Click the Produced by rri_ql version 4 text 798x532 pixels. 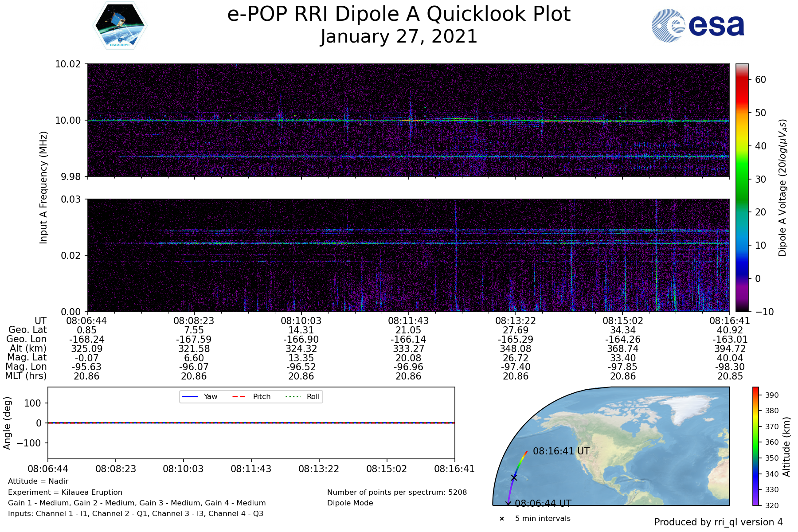718,522
